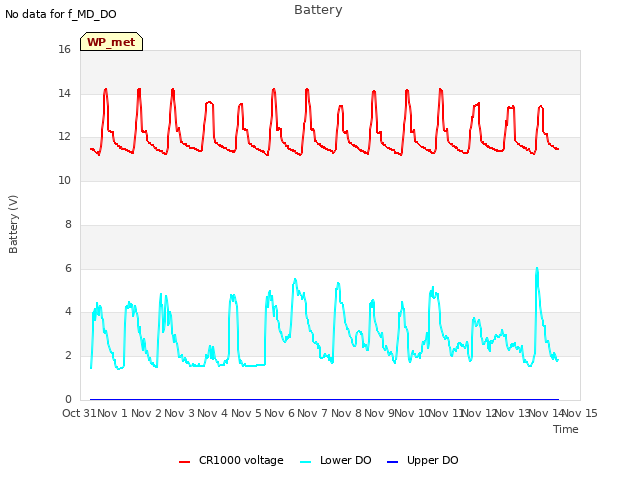Click the first red CR1000 voltage peak after Oct 31

pyautogui.click(x=106, y=89)
